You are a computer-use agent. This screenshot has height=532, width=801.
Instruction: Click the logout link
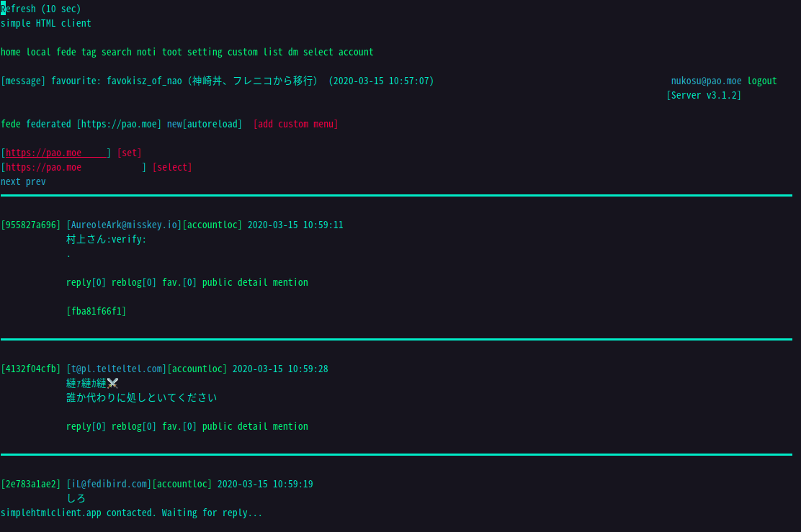[762, 81]
